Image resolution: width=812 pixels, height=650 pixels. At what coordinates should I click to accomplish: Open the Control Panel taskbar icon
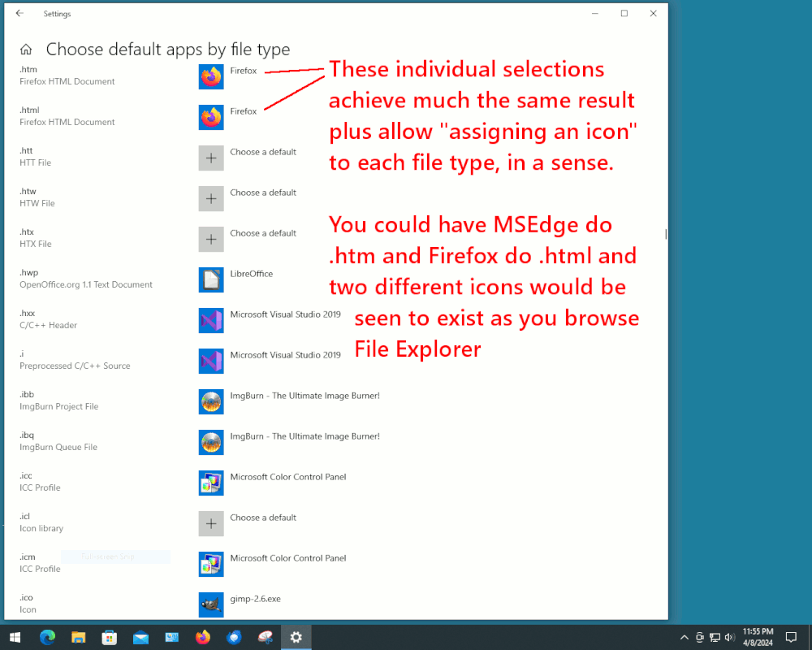point(172,637)
